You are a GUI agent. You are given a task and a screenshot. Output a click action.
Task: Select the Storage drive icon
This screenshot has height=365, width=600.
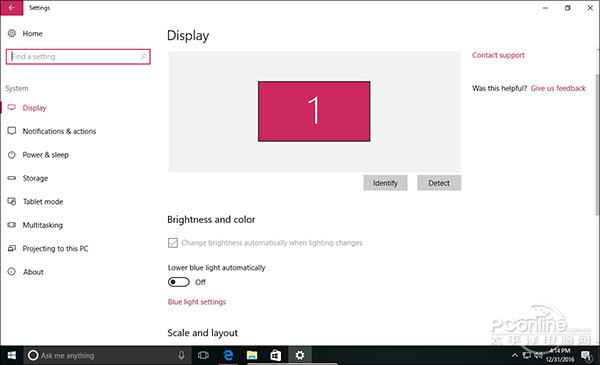pos(12,178)
